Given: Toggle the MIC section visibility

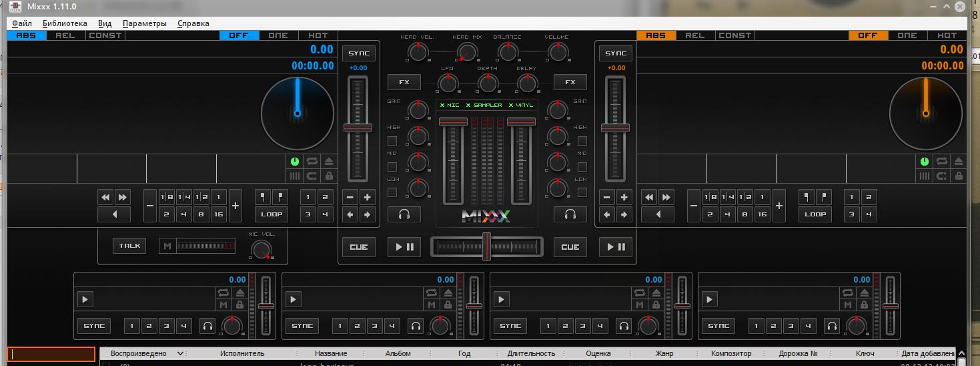Looking at the screenshot, I should coord(450,106).
